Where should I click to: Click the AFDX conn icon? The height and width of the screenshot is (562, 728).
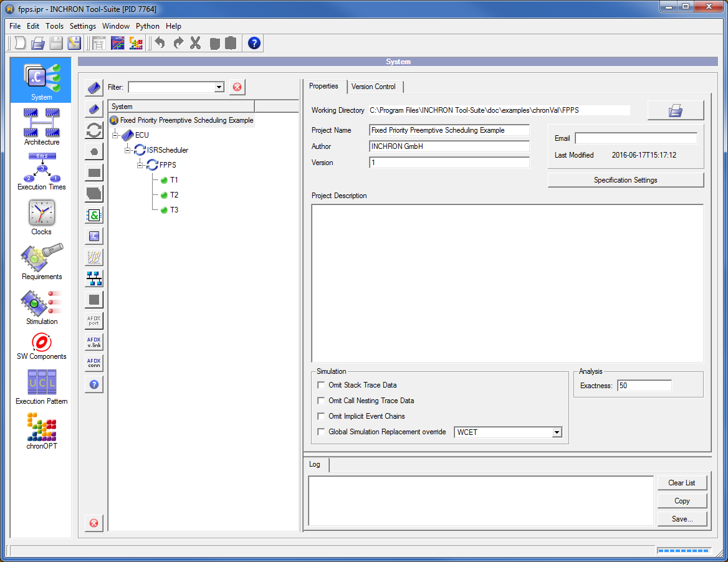point(94,363)
